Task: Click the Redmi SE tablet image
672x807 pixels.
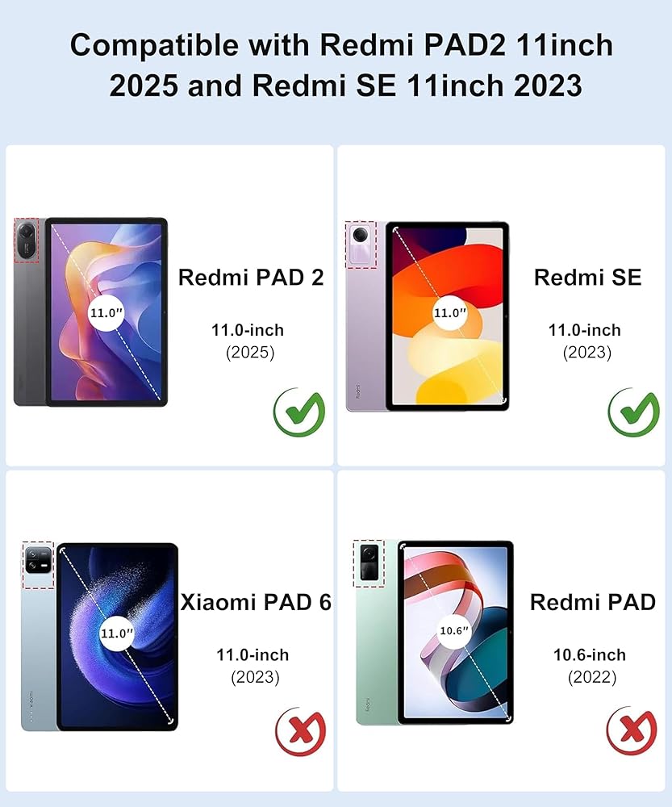Action: 428,316
